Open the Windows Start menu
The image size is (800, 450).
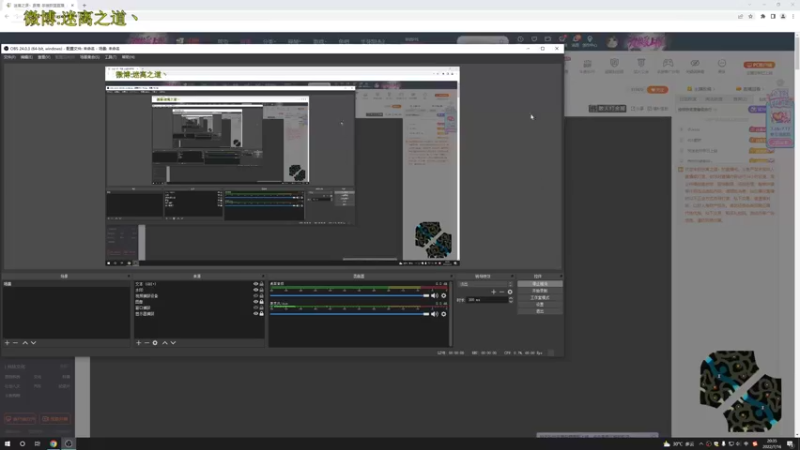[x=7, y=444]
